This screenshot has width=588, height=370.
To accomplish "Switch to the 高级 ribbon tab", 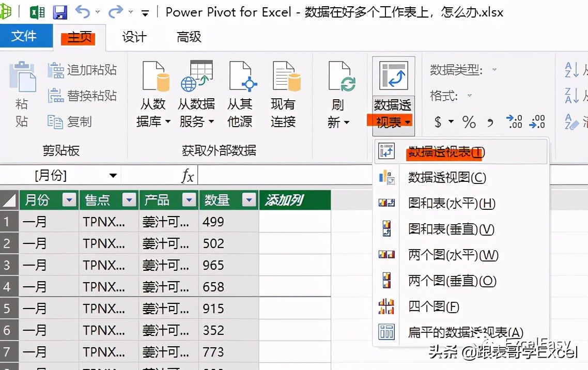I will coord(189,37).
